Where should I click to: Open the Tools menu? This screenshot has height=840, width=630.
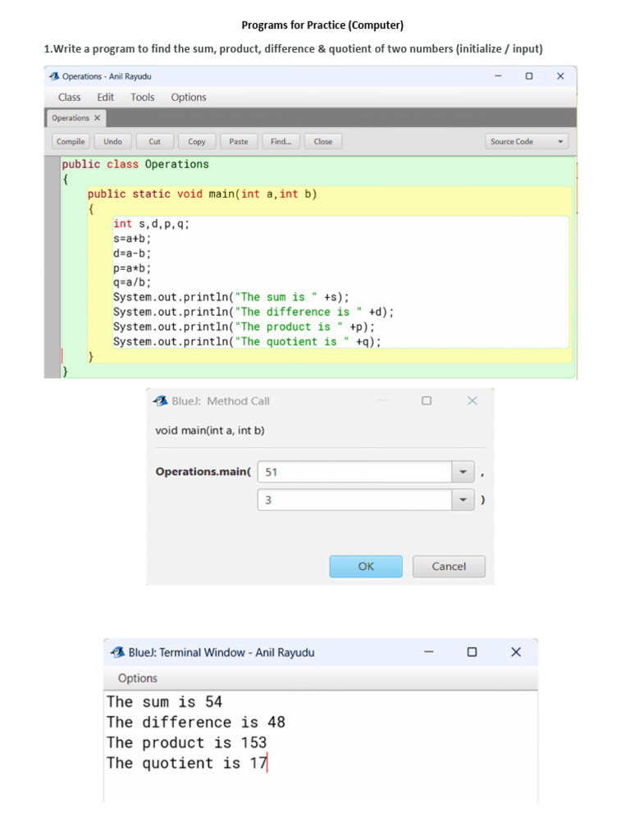click(143, 97)
